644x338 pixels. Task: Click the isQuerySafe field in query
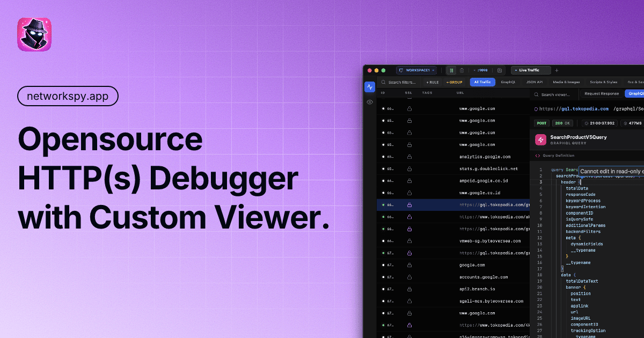point(580,219)
